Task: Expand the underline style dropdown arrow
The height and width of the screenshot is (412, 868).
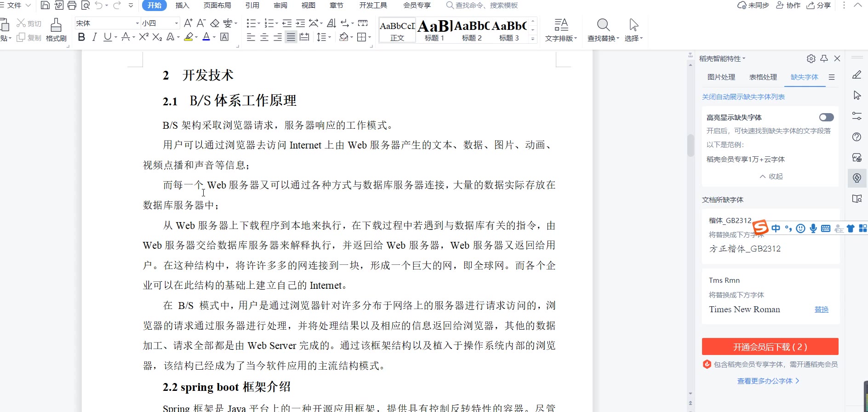Action: (x=115, y=37)
